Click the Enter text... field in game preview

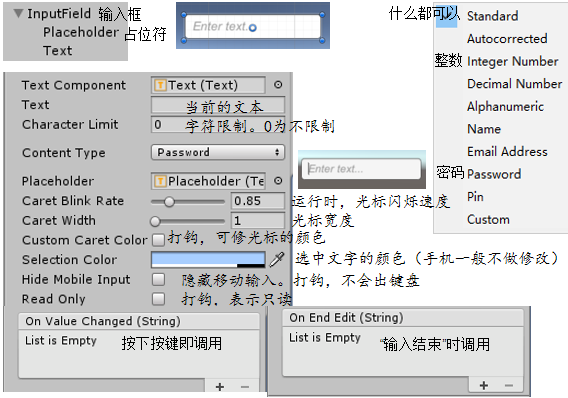tap(361, 169)
